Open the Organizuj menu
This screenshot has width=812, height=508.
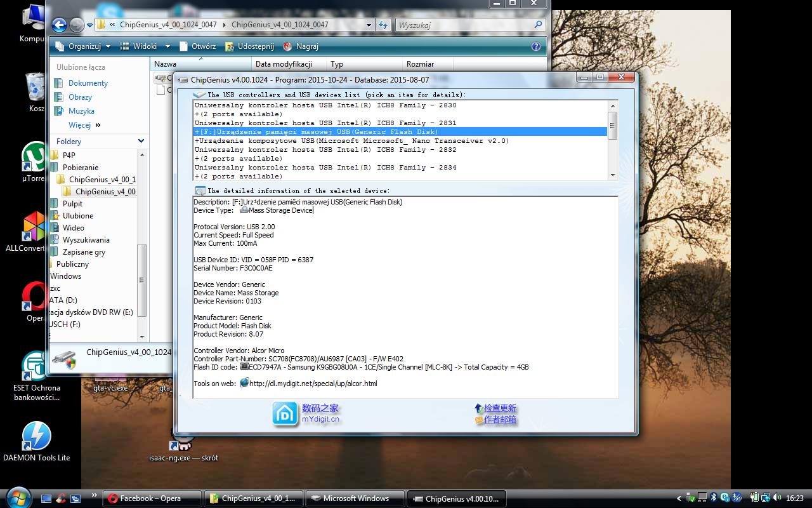[x=83, y=46]
